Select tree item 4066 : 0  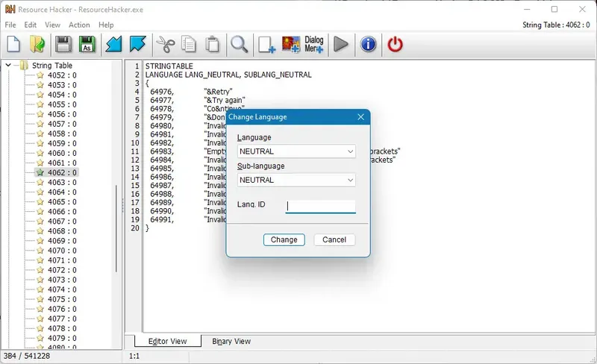(x=62, y=211)
